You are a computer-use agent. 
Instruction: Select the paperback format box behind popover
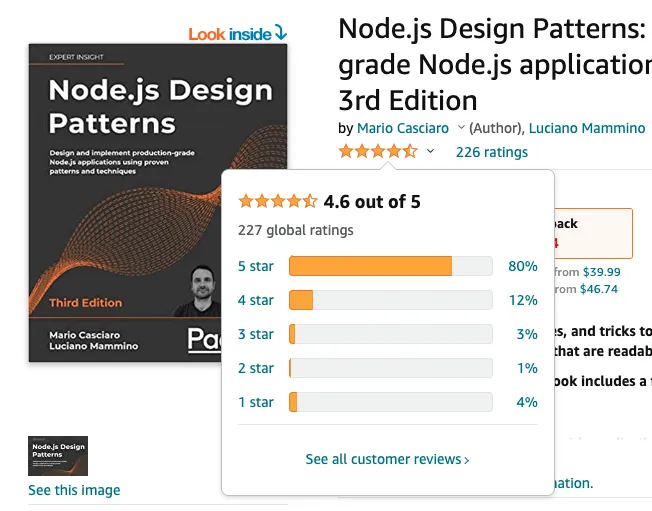593,234
